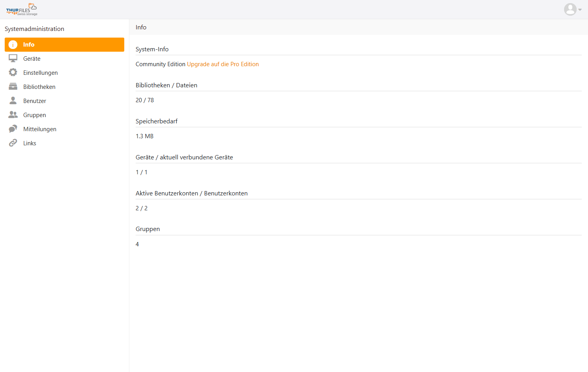Click the Benutzer person icon
This screenshot has width=588, height=372.
pos(13,101)
